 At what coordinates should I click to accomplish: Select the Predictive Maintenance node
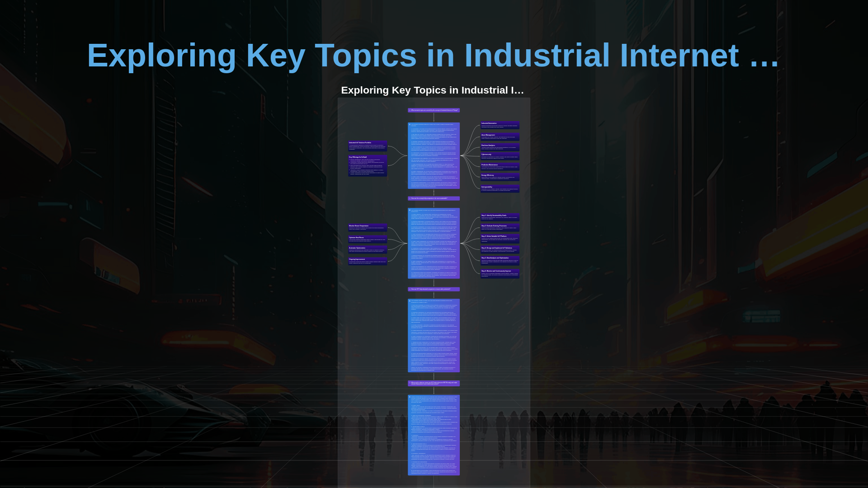500,165
